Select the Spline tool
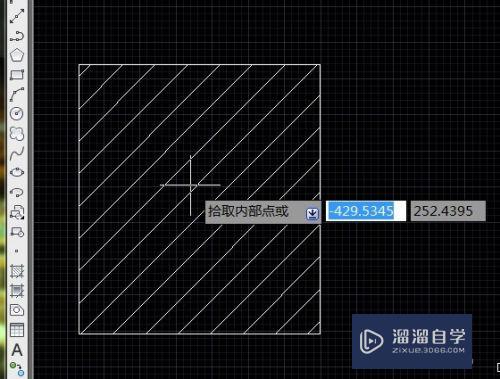The width and height of the screenshot is (500, 379). [x=17, y=153]
